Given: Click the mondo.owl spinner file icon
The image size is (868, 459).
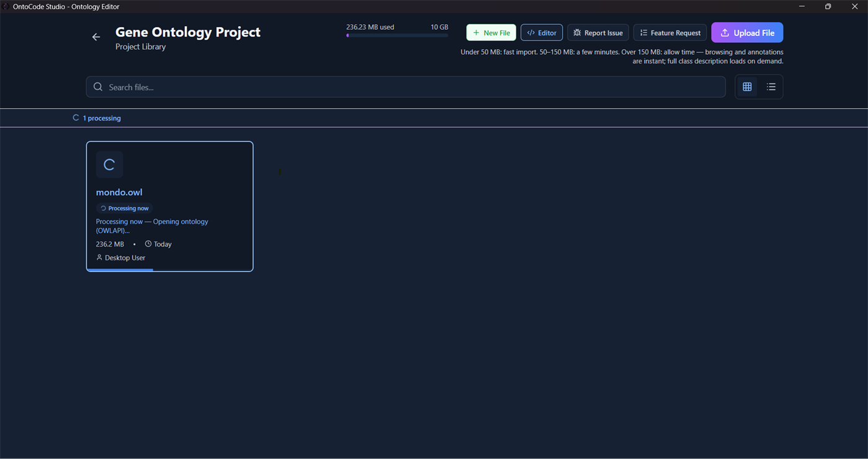Looking at the screenshot, I should (x=109, y=165).
